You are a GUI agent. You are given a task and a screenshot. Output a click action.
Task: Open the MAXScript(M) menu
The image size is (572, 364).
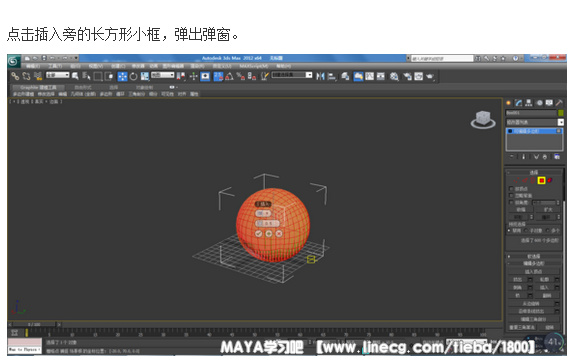point(254,66)
